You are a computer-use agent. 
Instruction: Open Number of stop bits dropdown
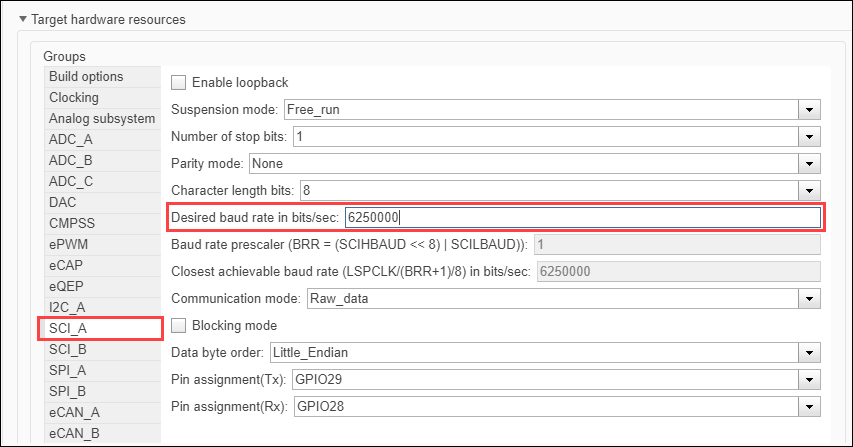(x=811, y=136)
